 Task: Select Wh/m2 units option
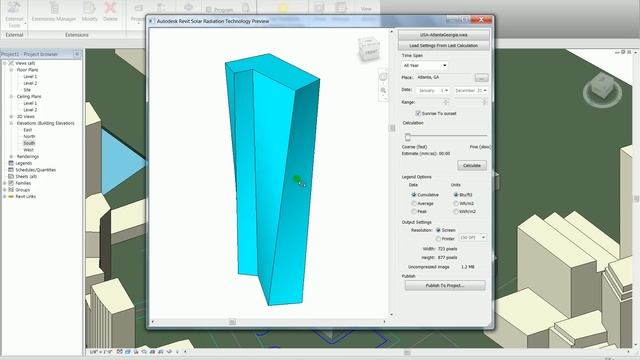[x=456, y=203]
